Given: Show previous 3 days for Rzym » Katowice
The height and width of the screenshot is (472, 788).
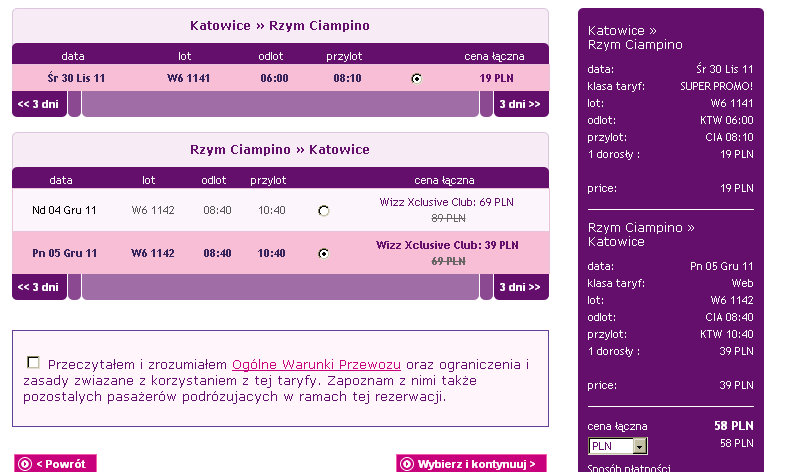Looking at the screenshot, I should click(39, 287).
